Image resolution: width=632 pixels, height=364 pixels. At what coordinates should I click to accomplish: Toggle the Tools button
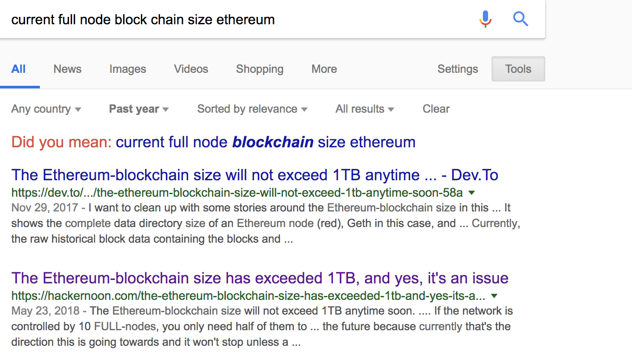518,69
